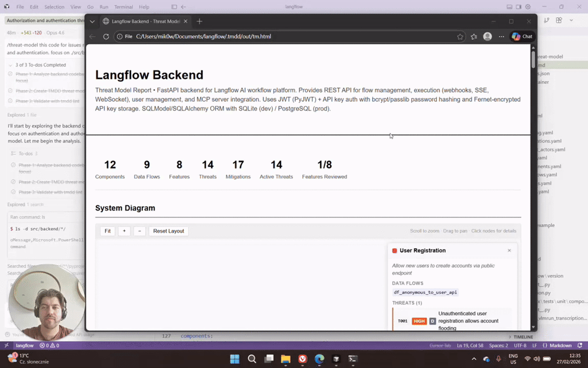Open the Terminal app from taskbar
588x368 pixels.
tap(353, 359)
